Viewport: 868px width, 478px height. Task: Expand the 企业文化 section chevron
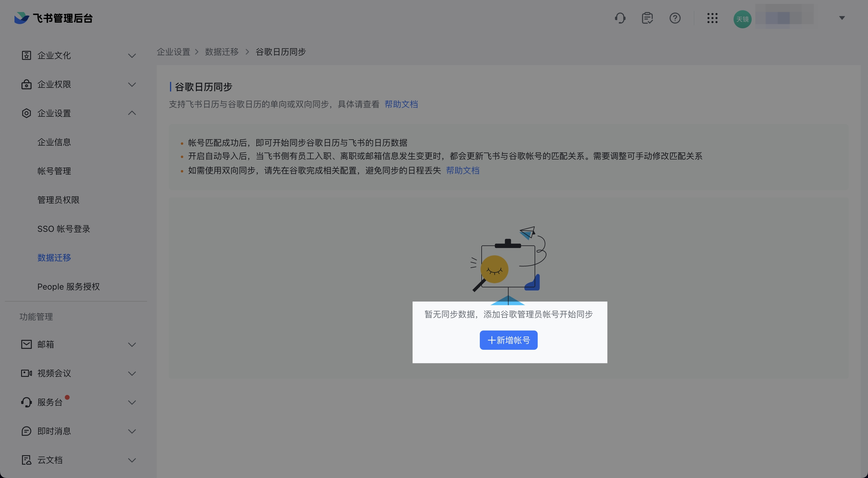pyautogui.click(x=132, y=56)
